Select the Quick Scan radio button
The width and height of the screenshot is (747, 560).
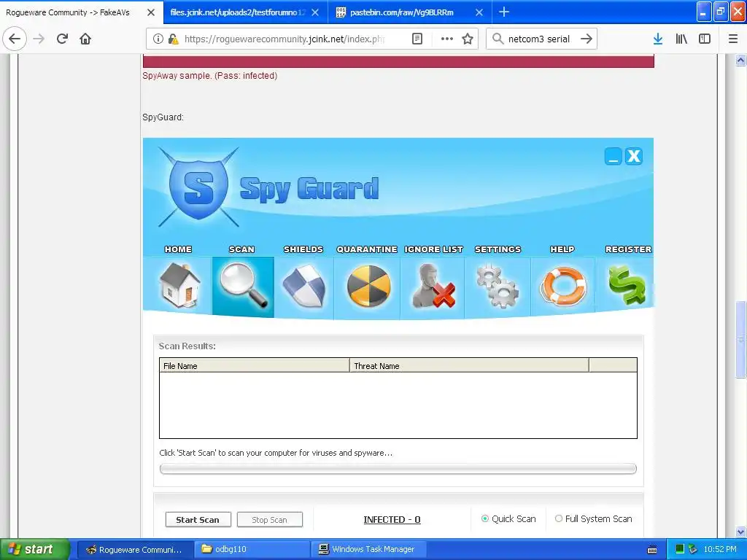tap(485, 518)
